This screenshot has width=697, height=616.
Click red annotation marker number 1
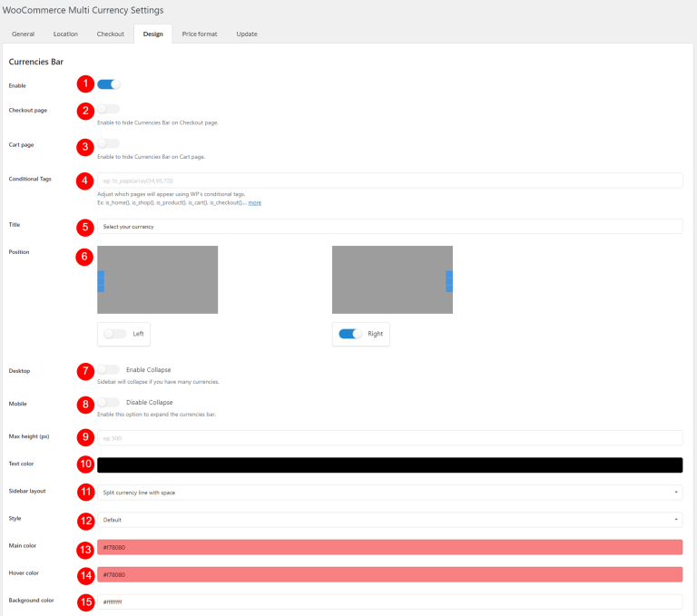(85, 84)
